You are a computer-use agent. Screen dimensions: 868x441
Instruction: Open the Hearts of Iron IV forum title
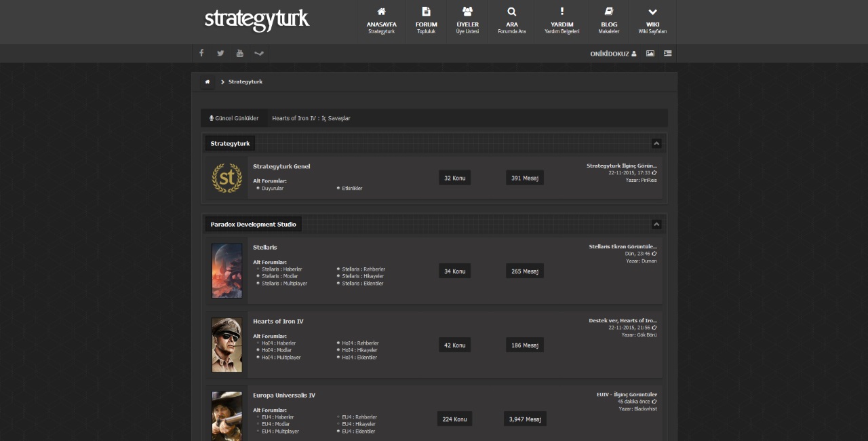278,321
